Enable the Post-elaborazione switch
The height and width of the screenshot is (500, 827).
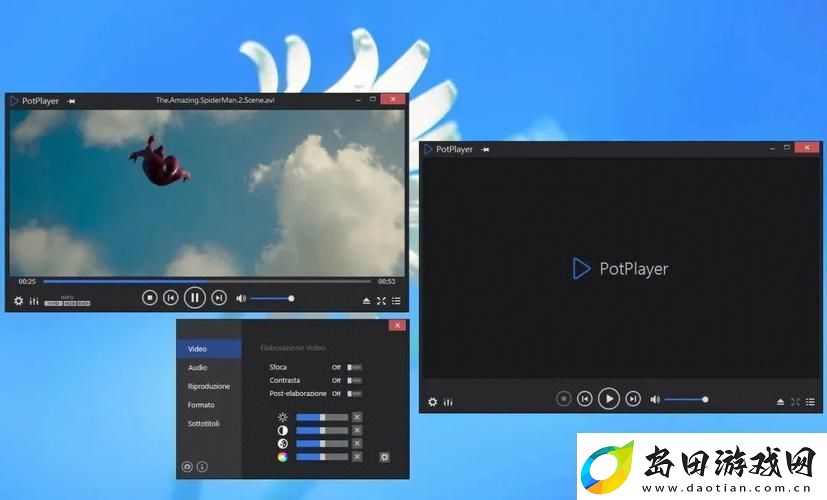point(354,393)
